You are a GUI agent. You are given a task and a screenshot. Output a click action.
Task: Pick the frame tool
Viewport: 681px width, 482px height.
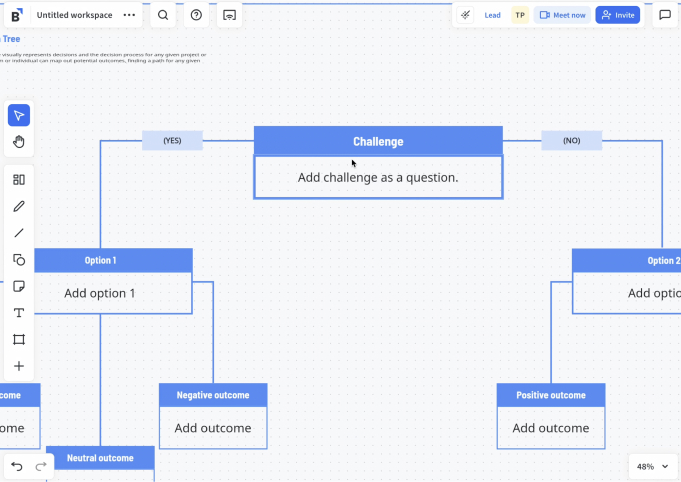[18, 340]
